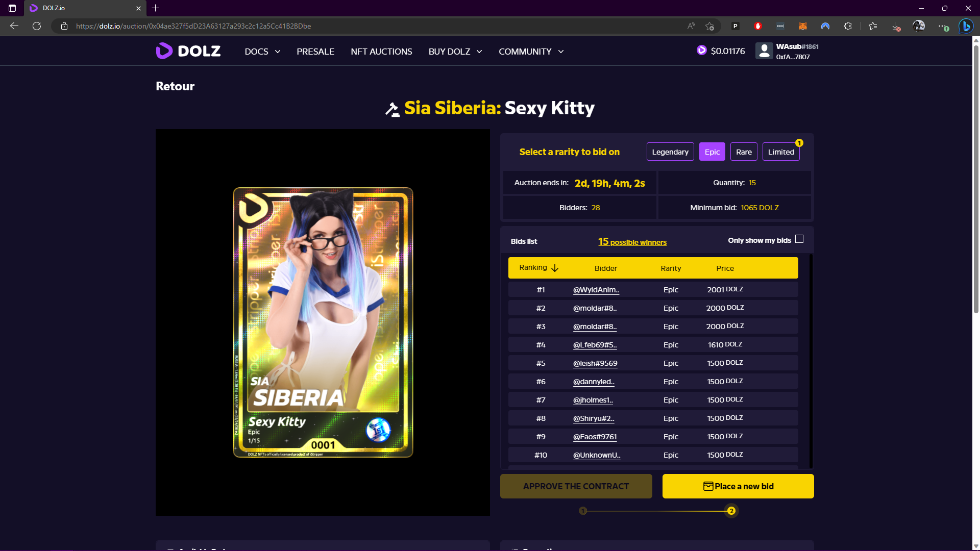
Task: Click the browser refresh icon
Action: tap(37, 26)
